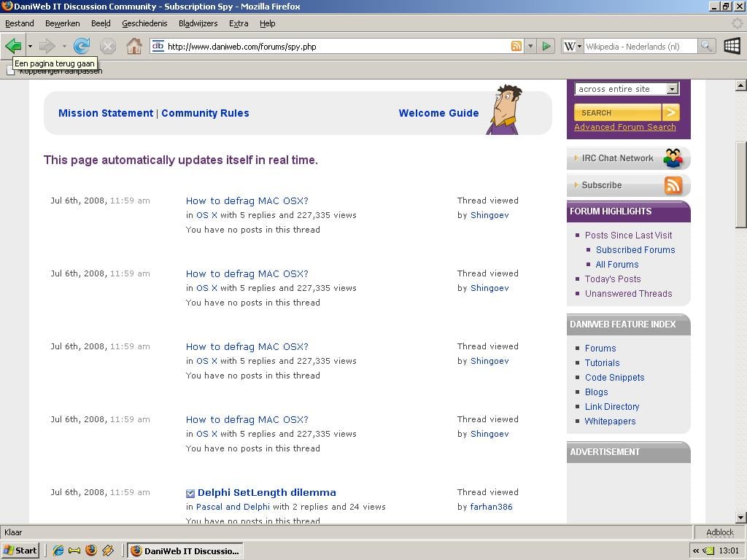Viewport: 747px width, 560px height.
Task: Click the orange striped quick launch icon
Action: click(x=108, y=551)
